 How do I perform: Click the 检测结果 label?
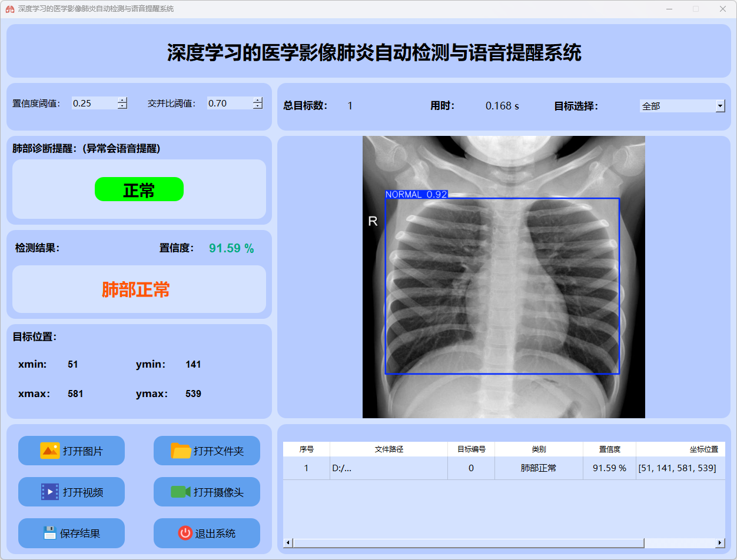click(38, 248)
